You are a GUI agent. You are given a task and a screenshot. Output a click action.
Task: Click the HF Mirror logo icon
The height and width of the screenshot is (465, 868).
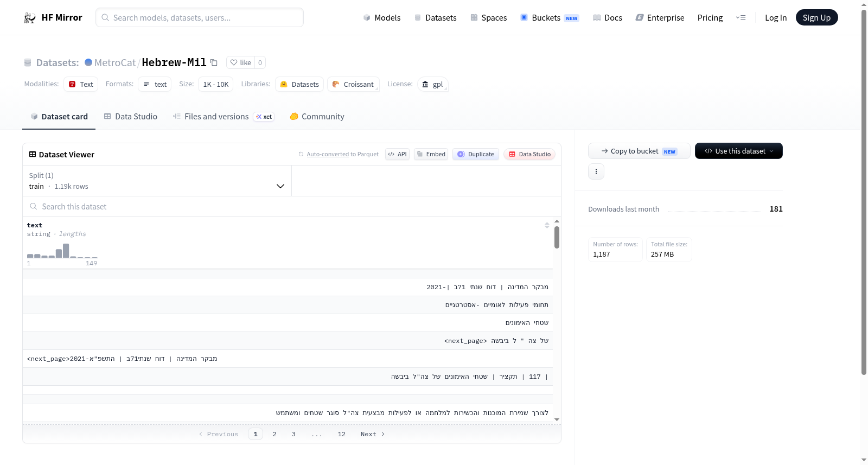click(30, 18)
